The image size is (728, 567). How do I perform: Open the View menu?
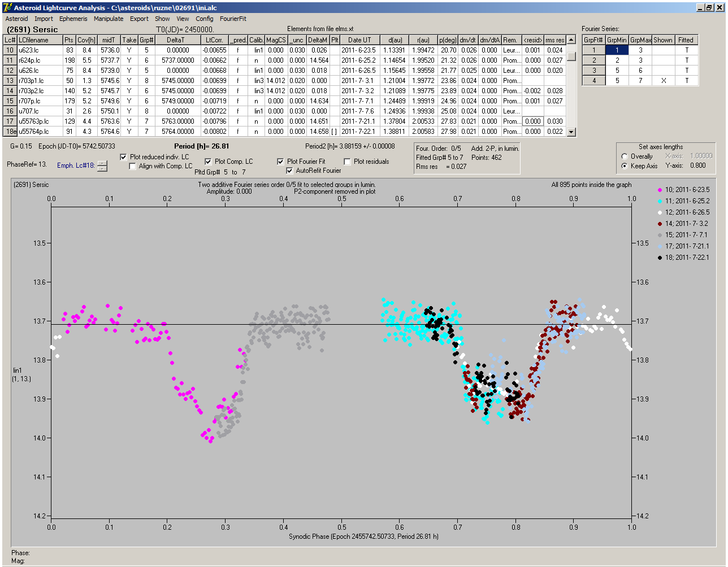pos(183,19)
